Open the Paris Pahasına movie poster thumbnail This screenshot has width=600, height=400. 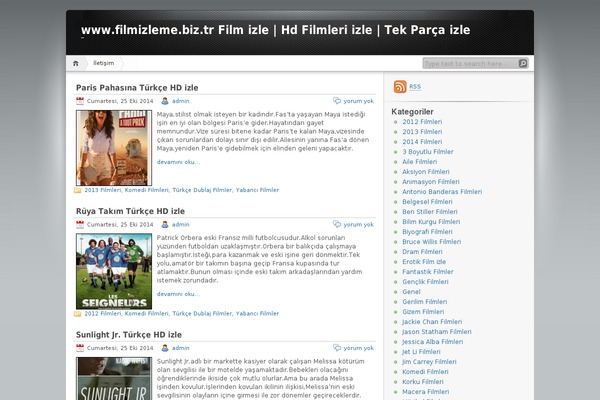point(114,148)
